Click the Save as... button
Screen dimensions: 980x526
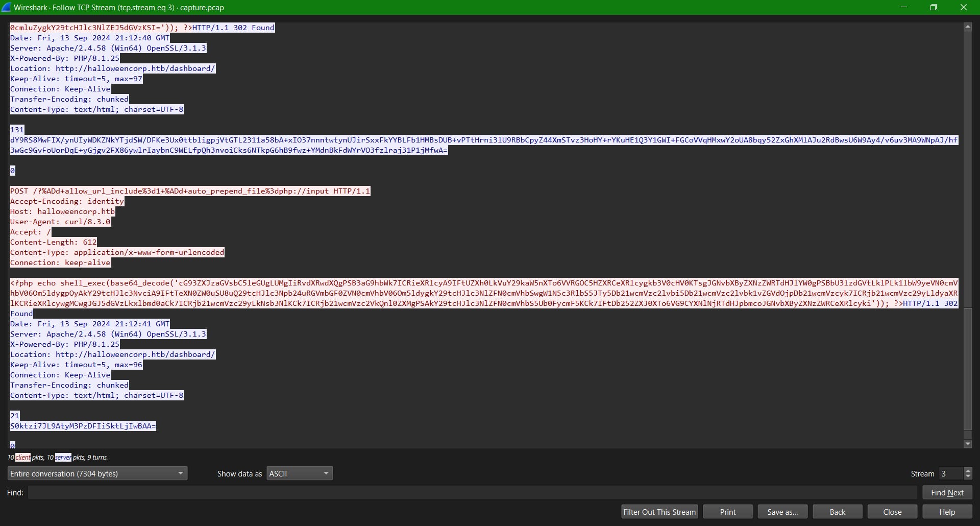[x=782, y=512]
